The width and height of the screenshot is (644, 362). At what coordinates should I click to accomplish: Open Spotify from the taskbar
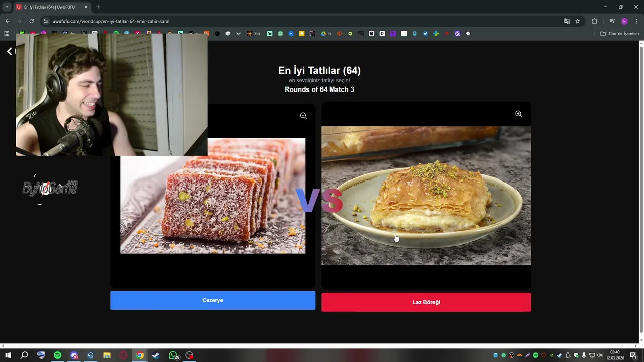58,355
